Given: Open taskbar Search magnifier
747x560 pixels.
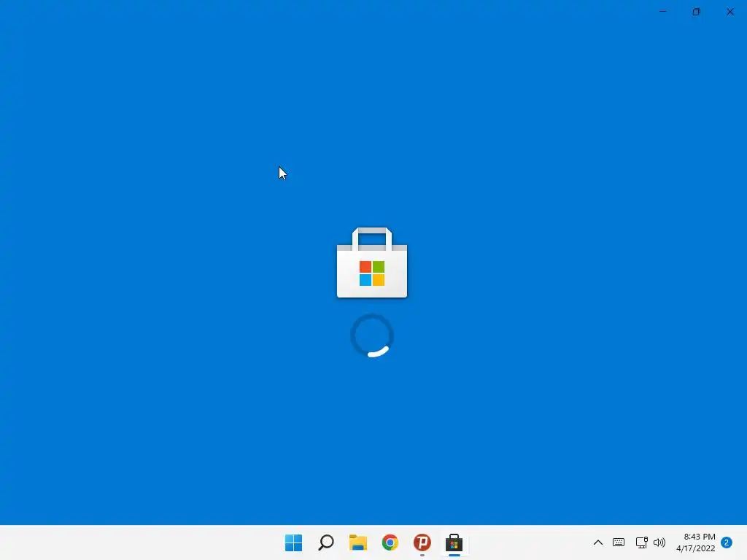Looking at the screenshot, I should [x=326, y=542].
